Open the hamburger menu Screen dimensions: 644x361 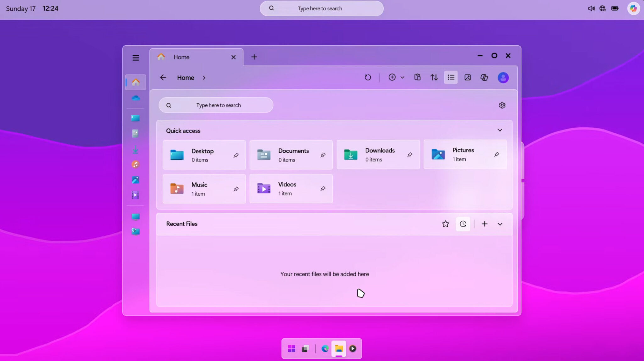(x=136, y=58)
